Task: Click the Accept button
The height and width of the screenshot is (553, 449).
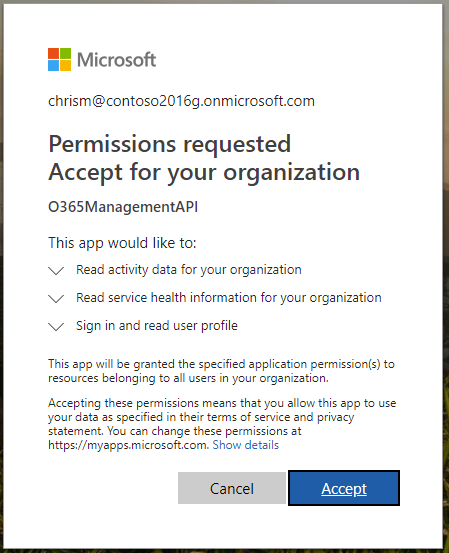Action: [x=344, y=488]
